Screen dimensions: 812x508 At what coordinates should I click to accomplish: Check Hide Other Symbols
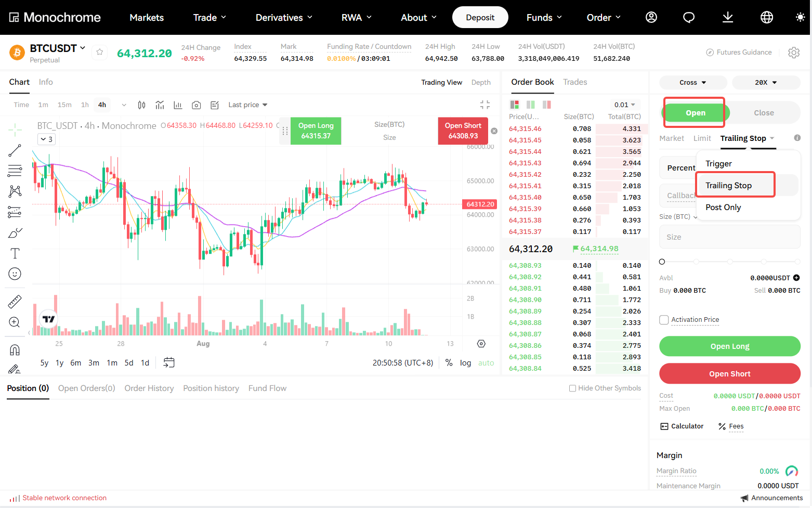point(572,388)
